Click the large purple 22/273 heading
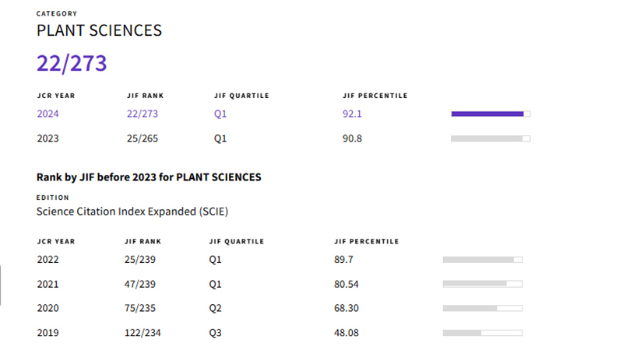Screen dimensions: 644x364 pos(72,64)
